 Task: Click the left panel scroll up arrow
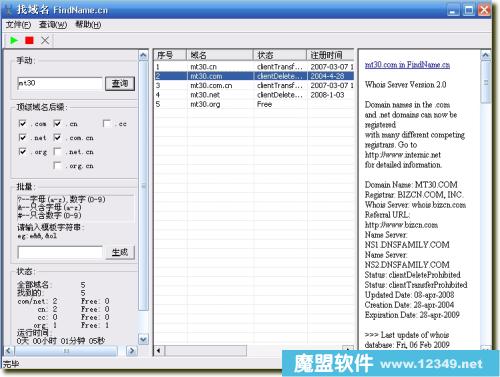coord(143,55)
